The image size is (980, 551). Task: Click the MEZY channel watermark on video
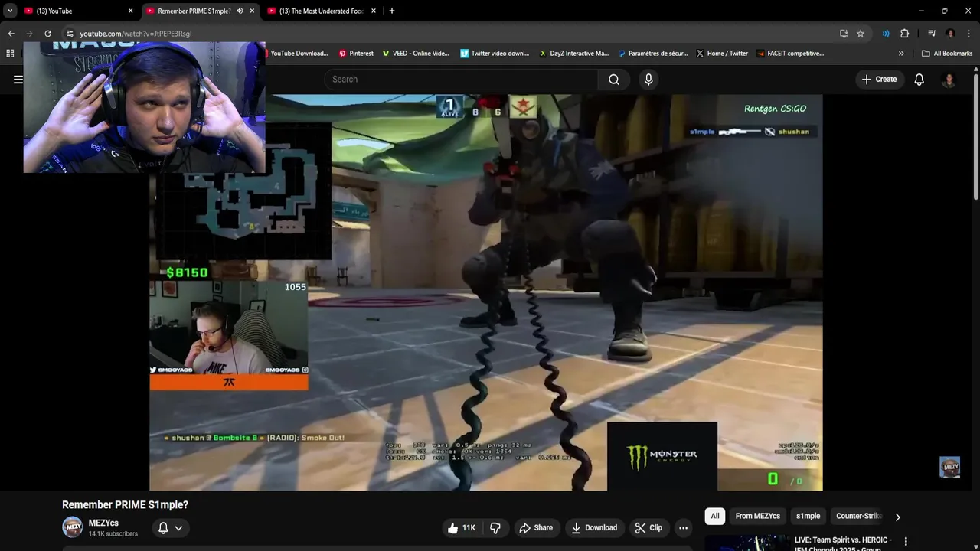tap(949, 468)
